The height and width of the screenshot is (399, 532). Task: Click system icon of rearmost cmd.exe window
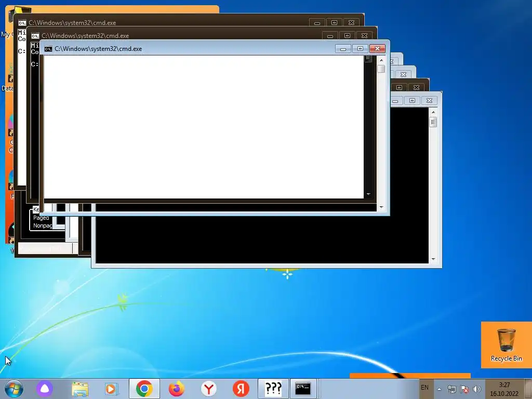coord(22,23)
